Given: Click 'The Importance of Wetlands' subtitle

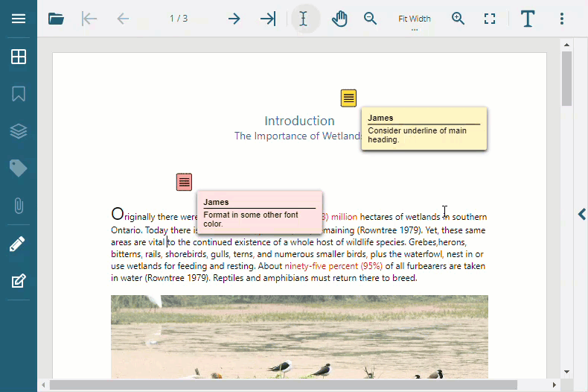Looking at the screenshot, I should [298, 136].
